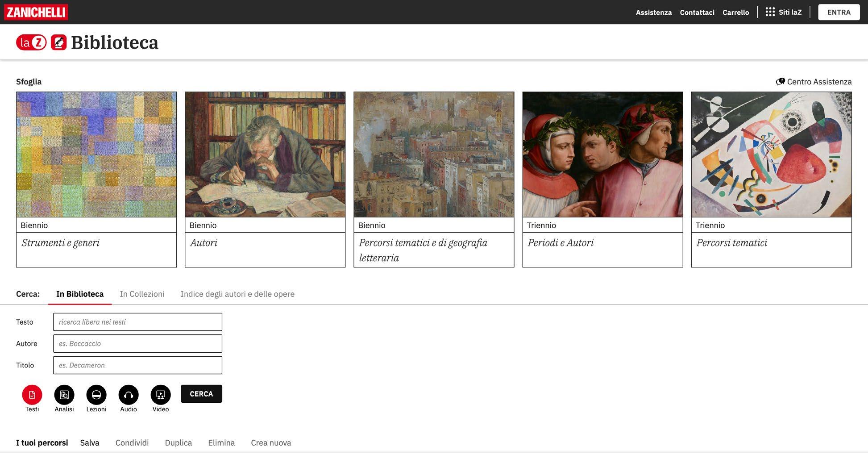Open the Centro Assistenza link
This screenshot has height=455, width=868.
point(819,82)
